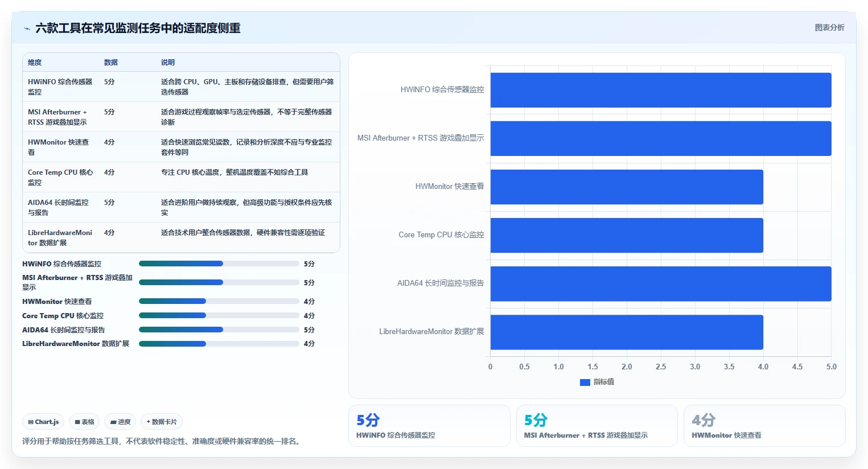Click the AIDA64 长时间监控与报告 chart axis label

[x=441, y=283]
